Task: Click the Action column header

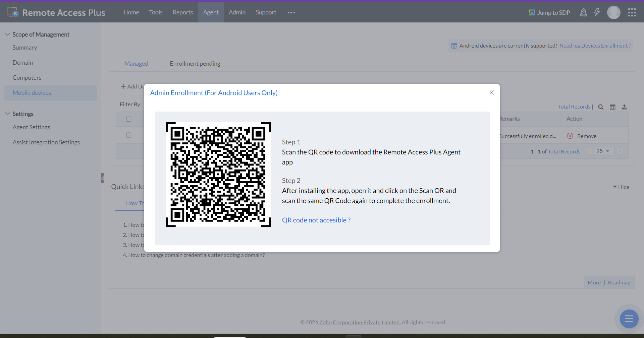Action: (575, 119)
